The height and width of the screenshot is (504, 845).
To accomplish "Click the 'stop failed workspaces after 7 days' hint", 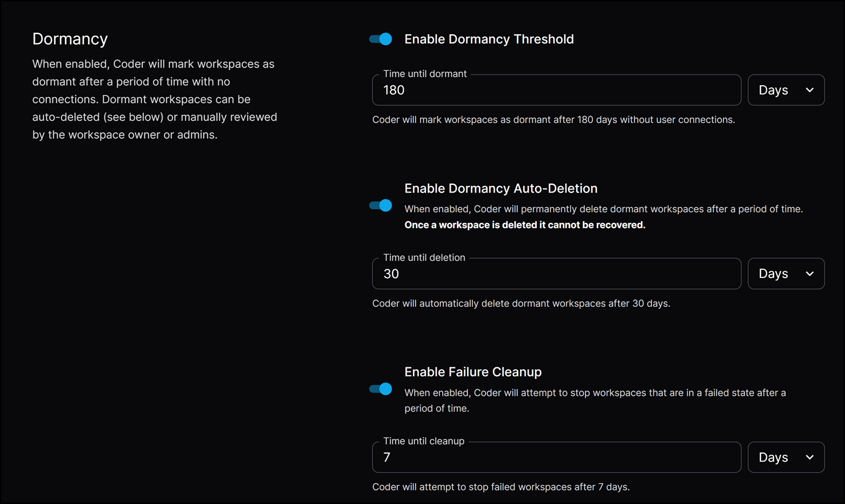I will [501, 487].
